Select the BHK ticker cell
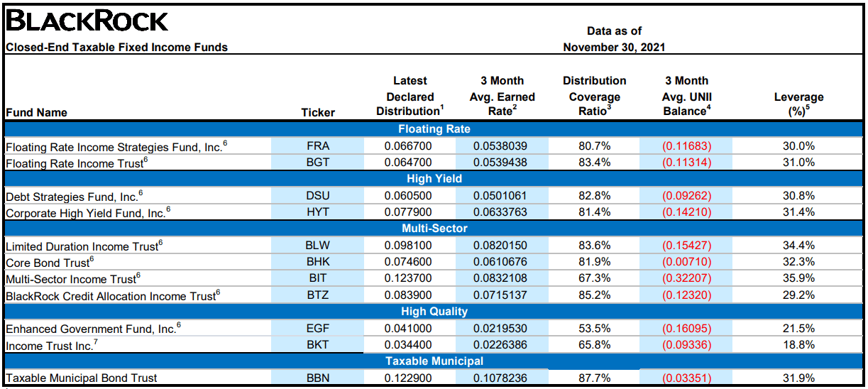Image resolution: width=868 pixels, height=389 pixels. pyautogui.click(x=317, y=263)
